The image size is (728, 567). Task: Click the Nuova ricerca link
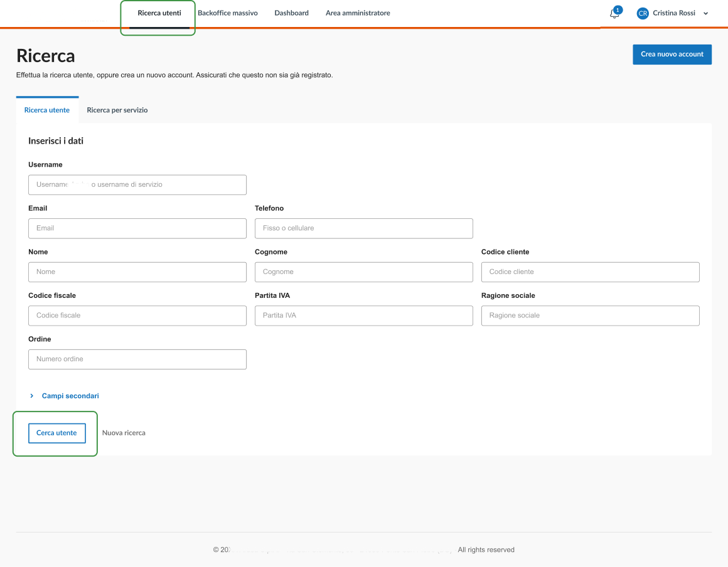tap(124, 433)
